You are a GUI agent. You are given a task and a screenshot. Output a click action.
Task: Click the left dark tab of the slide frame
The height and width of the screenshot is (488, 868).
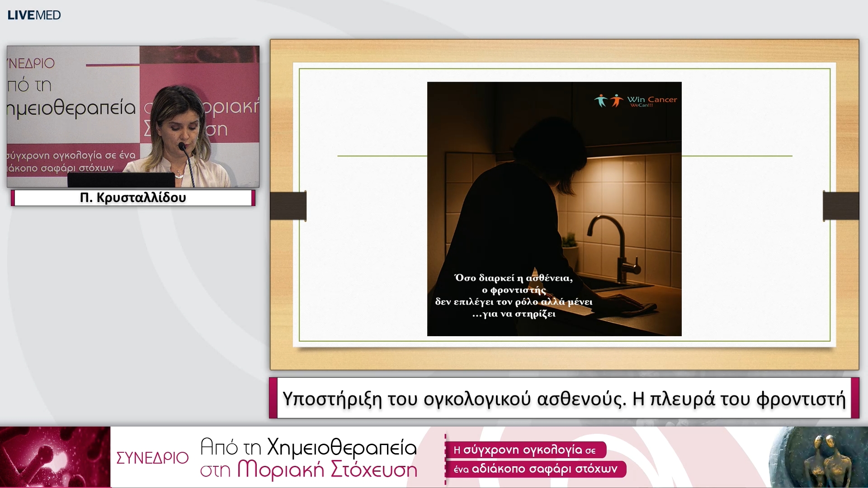pos(288,206)
